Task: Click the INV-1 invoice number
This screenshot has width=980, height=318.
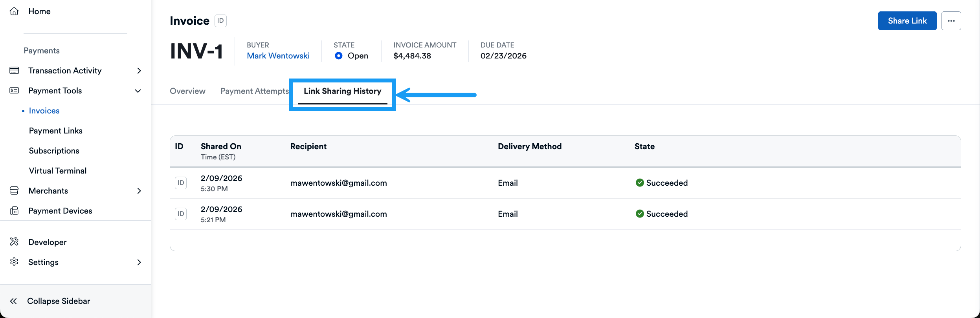Action: pyautogui.click(x=196, y=51)
